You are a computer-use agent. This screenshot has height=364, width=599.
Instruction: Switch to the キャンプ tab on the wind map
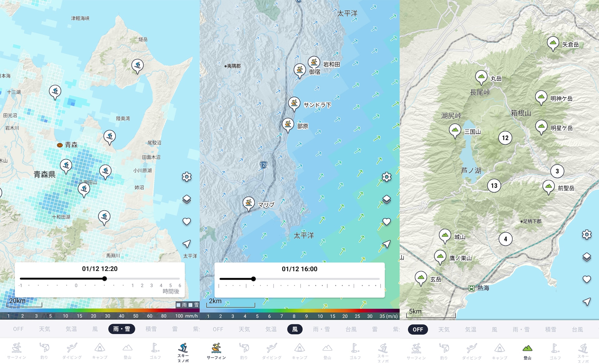[299, 351]
